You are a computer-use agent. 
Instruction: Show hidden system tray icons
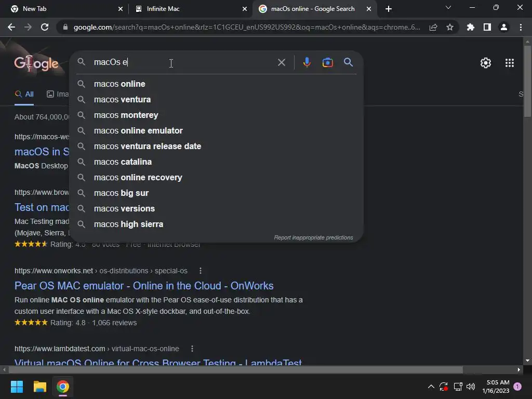coord(431,387)
